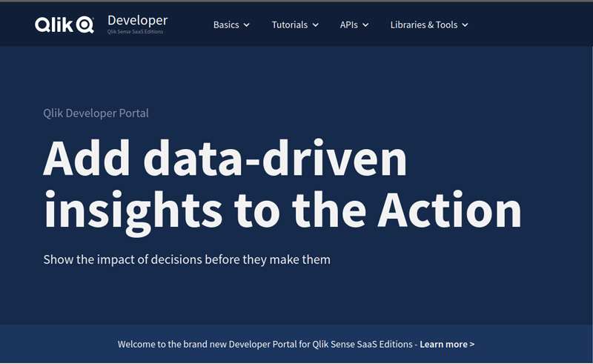Viewport: 593px width, 364px height.
Task: Click the Qlik logo in the header
Action: [x=64, y=25]
